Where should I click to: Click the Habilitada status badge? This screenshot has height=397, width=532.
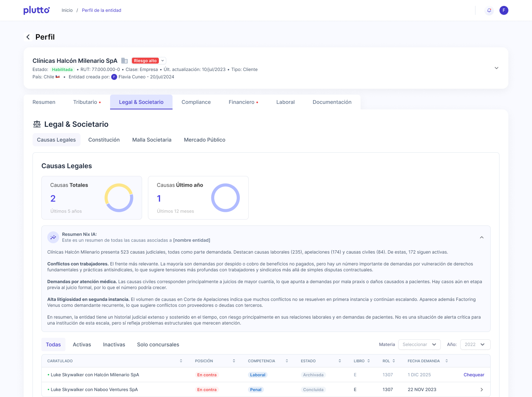pyautogui.click(x=62, y=69)
